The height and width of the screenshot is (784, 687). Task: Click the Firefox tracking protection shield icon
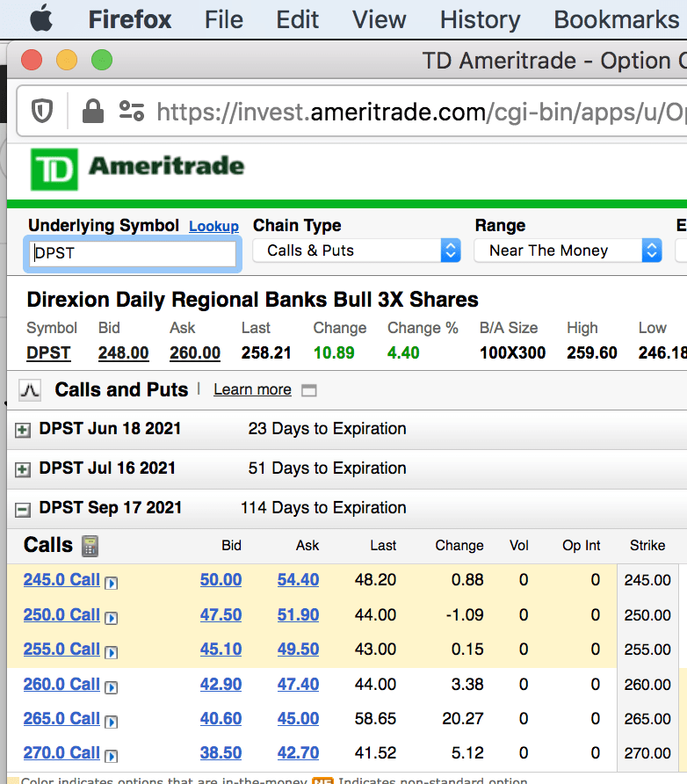[x=42, y=111]
